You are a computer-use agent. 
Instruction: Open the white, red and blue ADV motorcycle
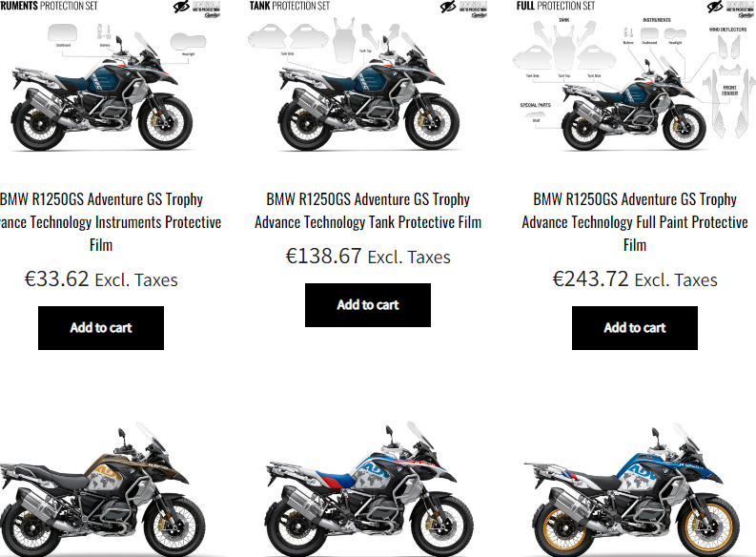point(369,488)
